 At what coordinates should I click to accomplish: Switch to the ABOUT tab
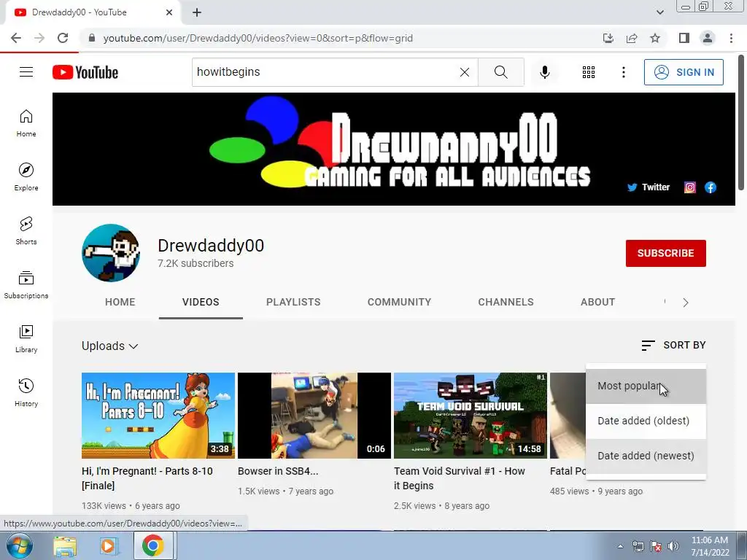[597, 302]
